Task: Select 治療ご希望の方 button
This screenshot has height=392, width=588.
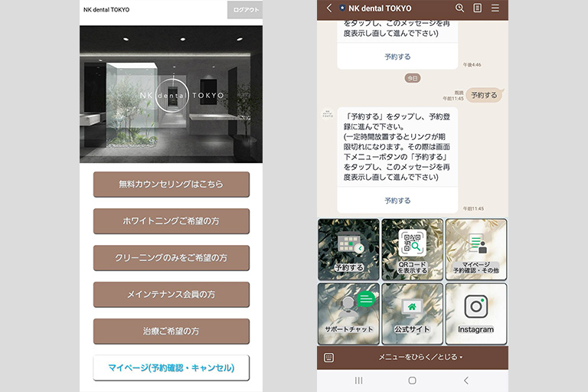Action: point(171,332)
